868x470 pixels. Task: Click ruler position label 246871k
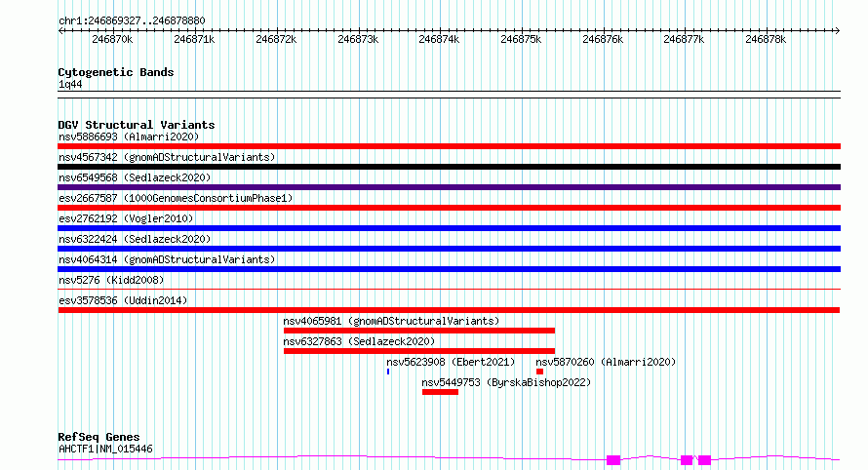click(194, 39)
